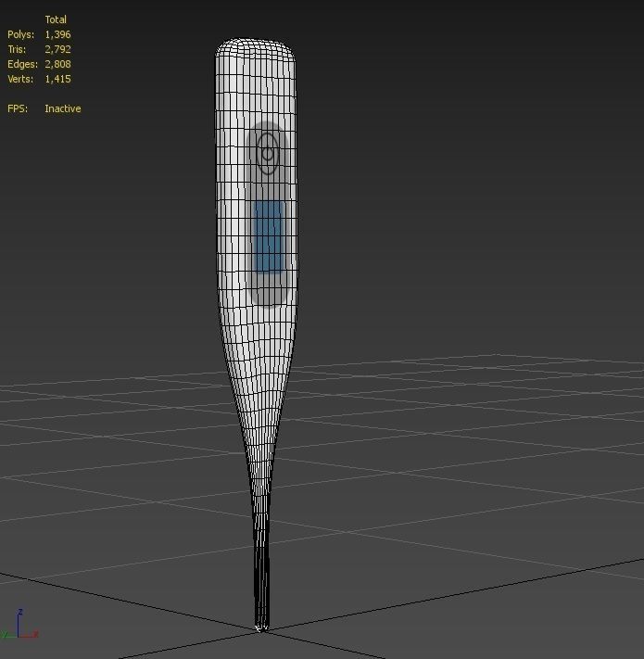Click the circular button on the thermometer model
644x659 pixels.
268,154
